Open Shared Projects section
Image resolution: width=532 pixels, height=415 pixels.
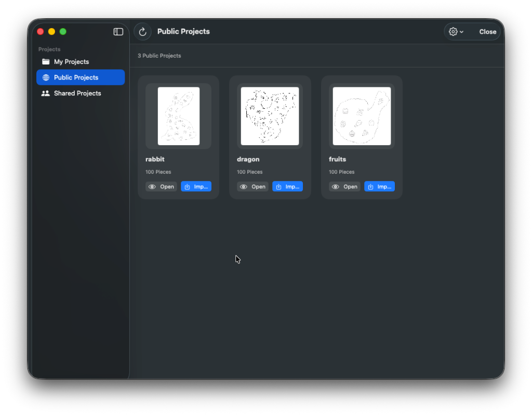77,93
